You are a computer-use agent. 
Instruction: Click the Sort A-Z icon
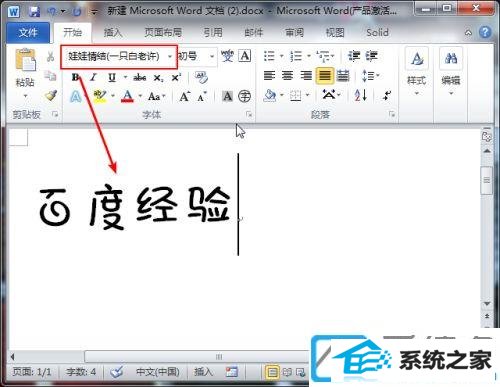[361, 96]
